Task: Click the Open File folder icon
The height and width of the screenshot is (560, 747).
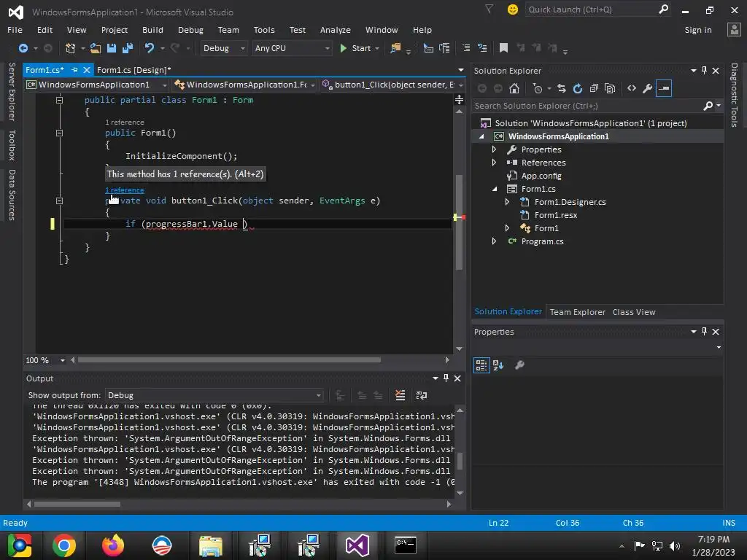Action: tap(96, 48)
